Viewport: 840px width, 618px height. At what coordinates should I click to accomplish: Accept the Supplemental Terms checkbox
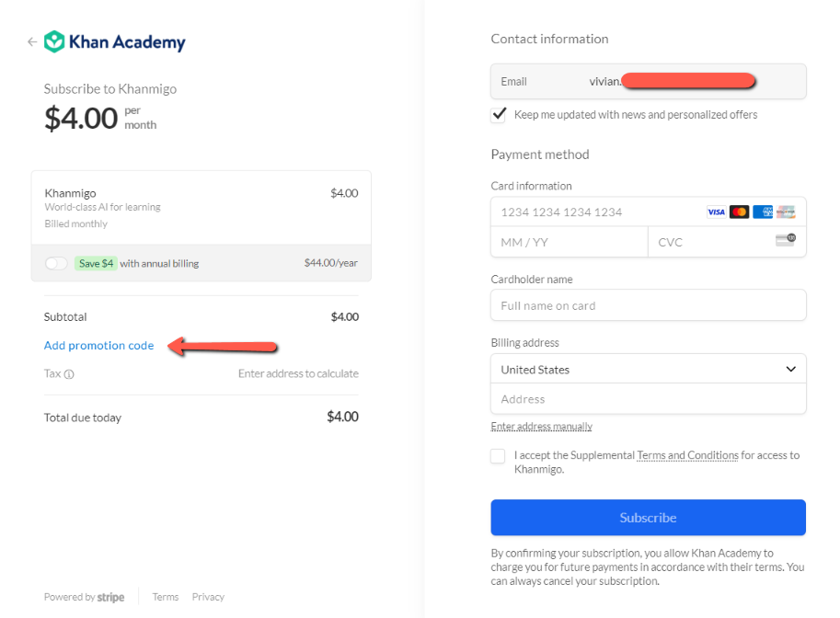pyautogui.click(x=498, y=456)
